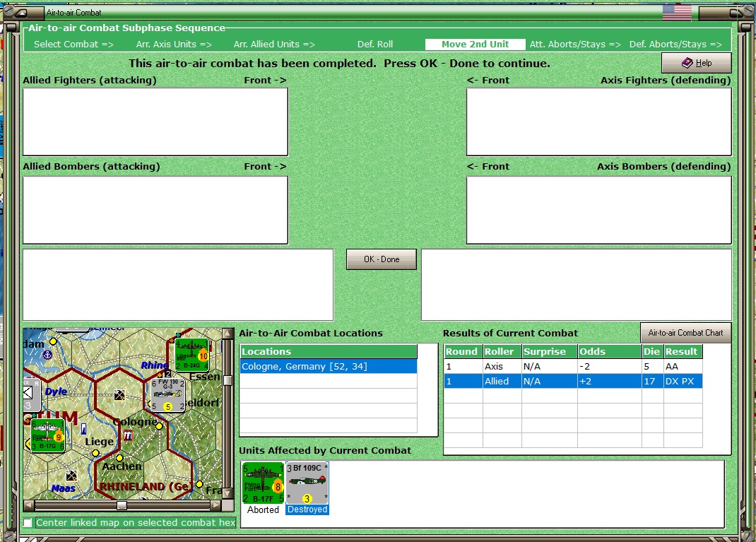The height and width of the screenshot is (542, 756).
Task: Click the Surprise column header
Action: click(550, 351)
